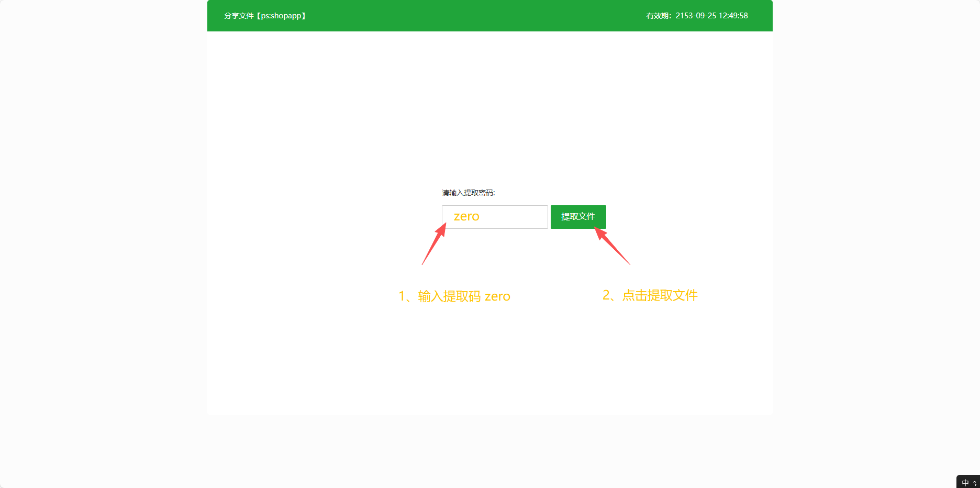Click the ps:shopapp file name in header

(x=281, y=16)
